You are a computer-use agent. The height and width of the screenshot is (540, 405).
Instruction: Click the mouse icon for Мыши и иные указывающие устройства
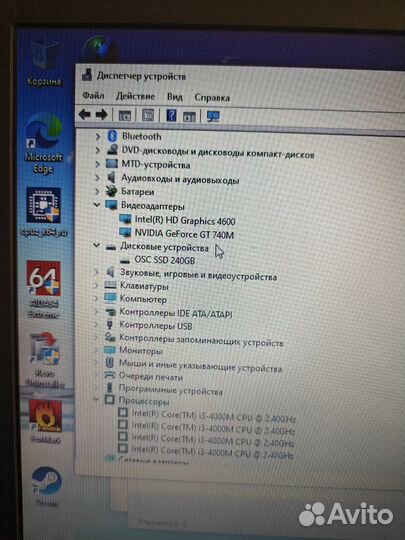click(109, 363)
